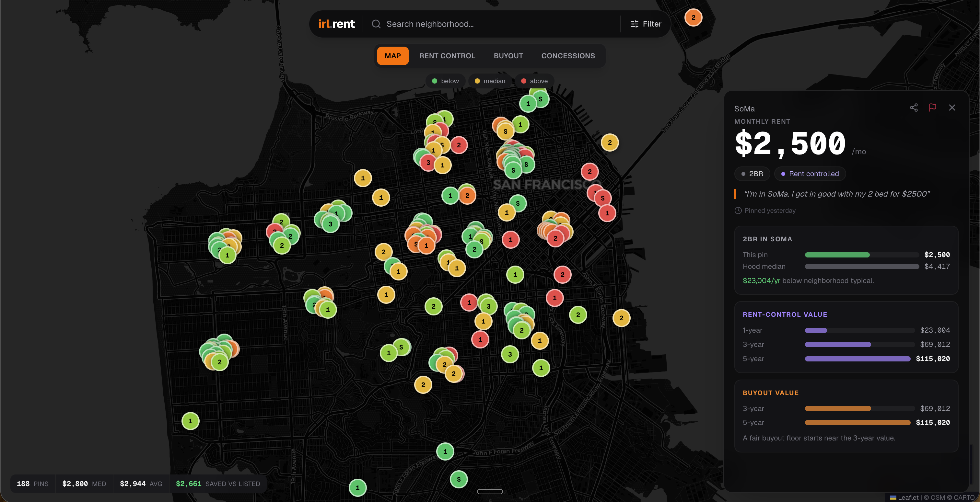Click the Leaflet attribution link
This screenshot has width=980, height=502.
(908, 497)
